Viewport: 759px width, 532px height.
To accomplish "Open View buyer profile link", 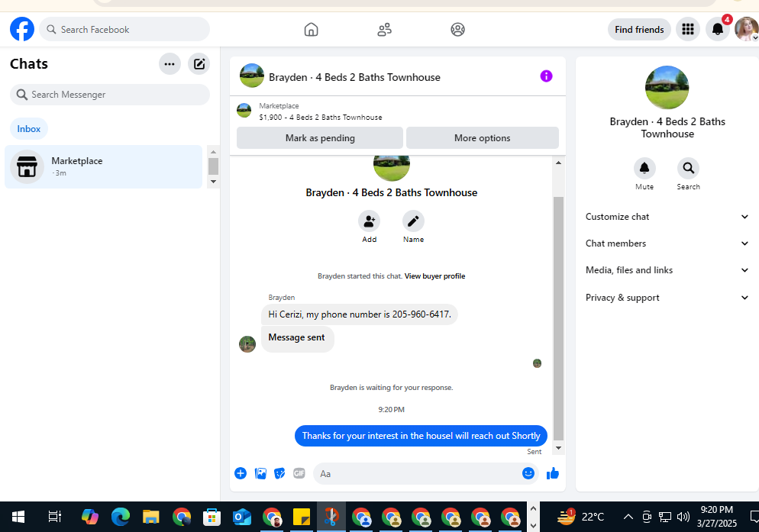I will 434,276.
